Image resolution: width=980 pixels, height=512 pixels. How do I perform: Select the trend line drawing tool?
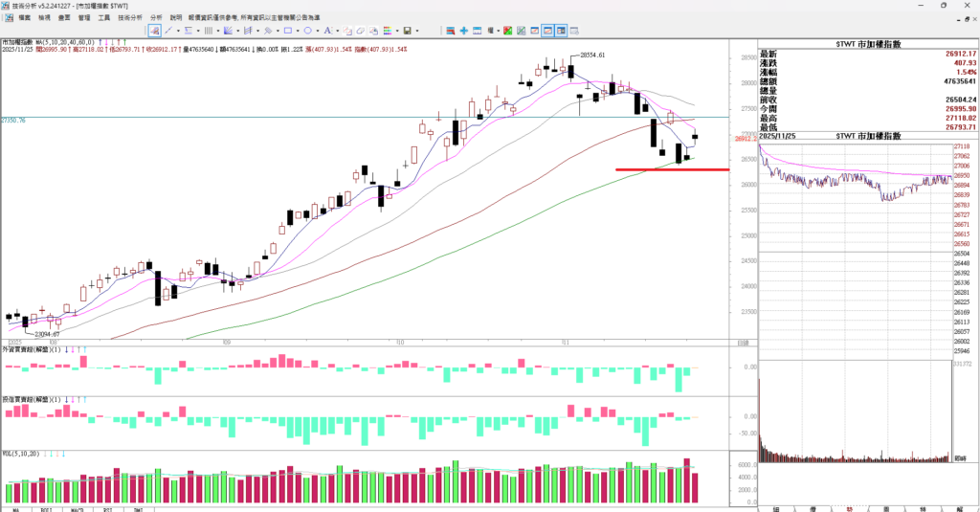(x=168, y=31)
